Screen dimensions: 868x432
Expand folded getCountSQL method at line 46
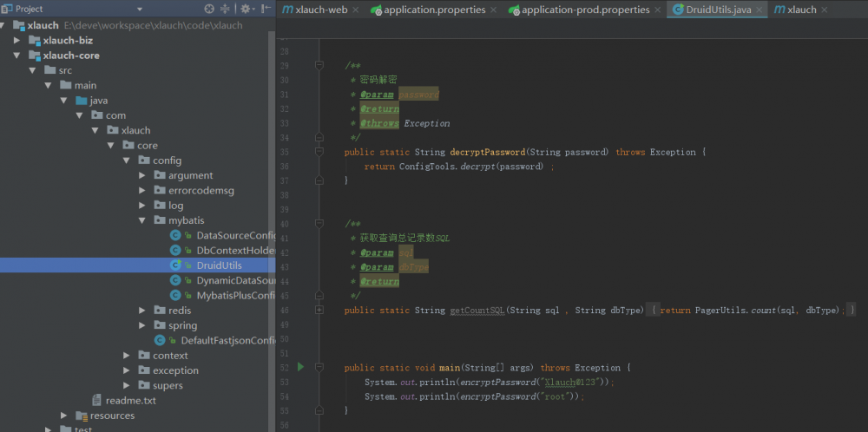point(319,311)
